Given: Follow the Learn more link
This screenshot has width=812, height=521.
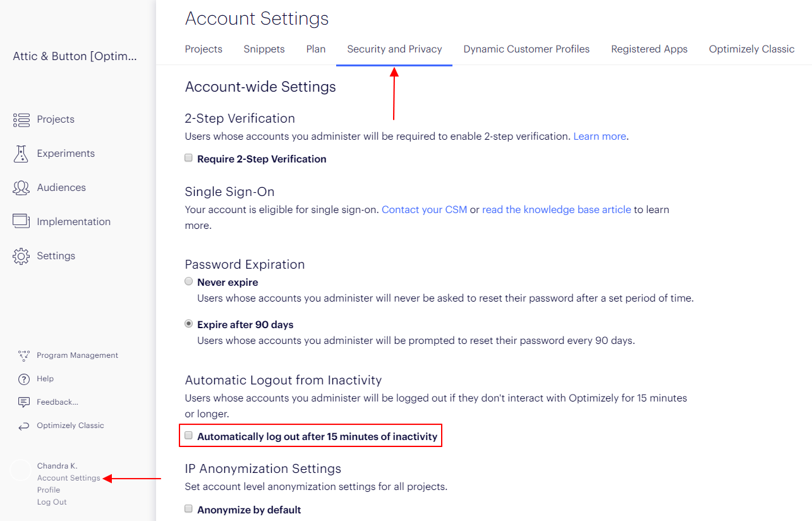Looking at the screenshot, I should 600,137.
